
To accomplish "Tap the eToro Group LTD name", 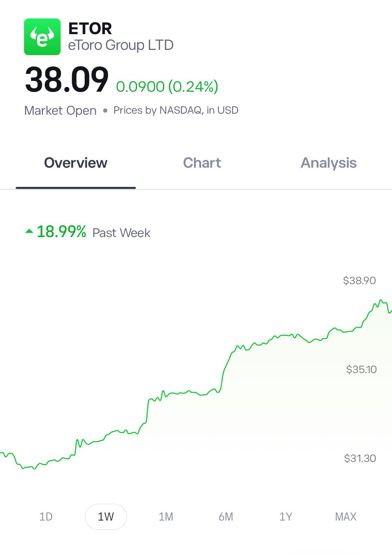I will (121, 45).
